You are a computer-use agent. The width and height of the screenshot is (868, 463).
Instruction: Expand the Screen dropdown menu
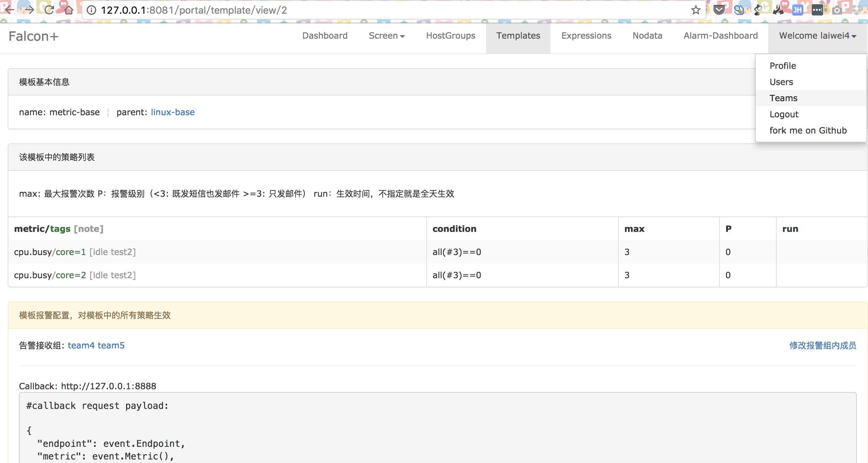coord(387,36)
